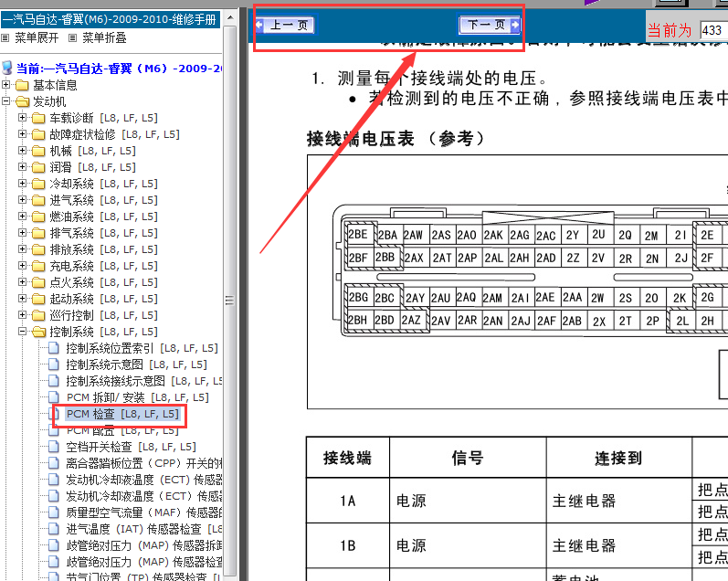Collapse the 控制系统 tree node
The width and height of the screenshot is (728, 581).
pos(22,331)
